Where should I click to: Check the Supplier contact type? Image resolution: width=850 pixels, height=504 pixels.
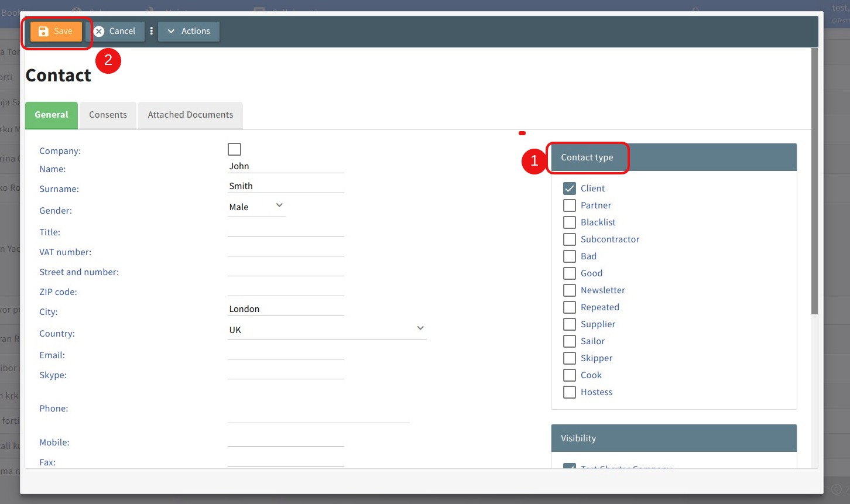click(570, 324)
